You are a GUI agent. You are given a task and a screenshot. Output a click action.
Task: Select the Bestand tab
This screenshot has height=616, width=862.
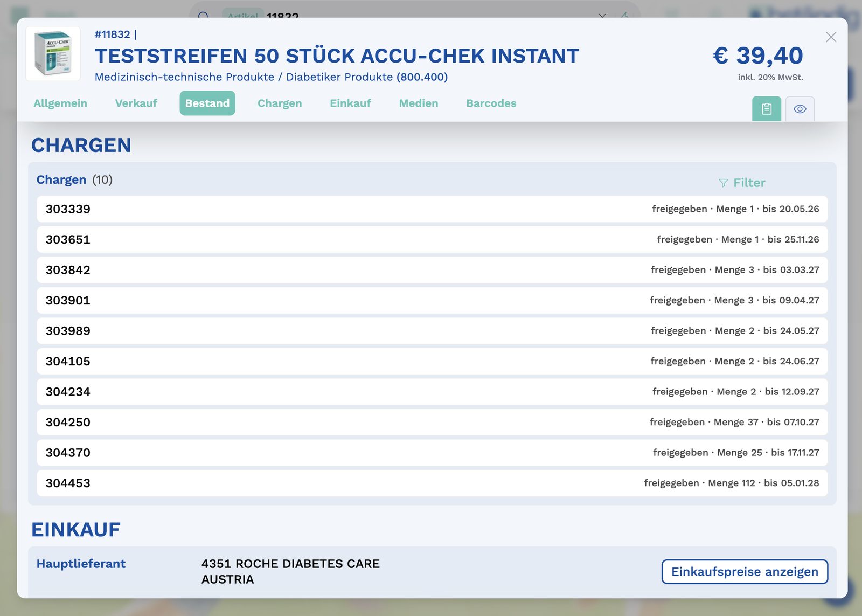click(x=207, y=103)
